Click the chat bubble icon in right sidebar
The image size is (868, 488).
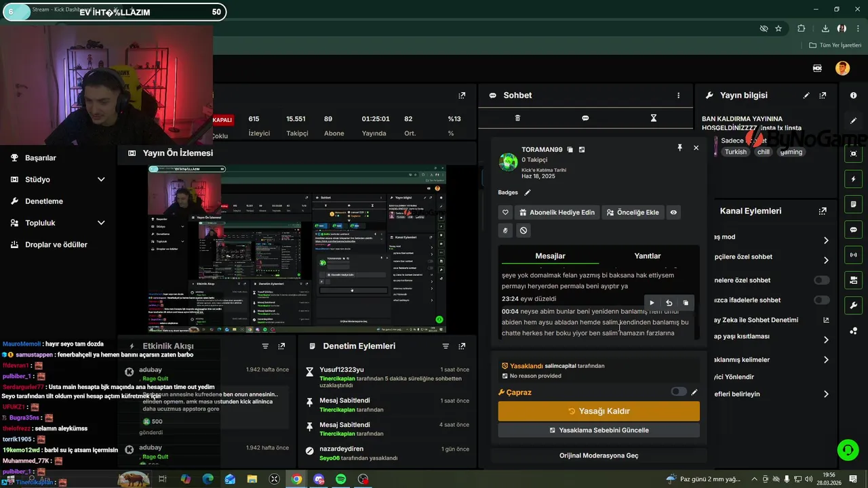click(853, 230)
